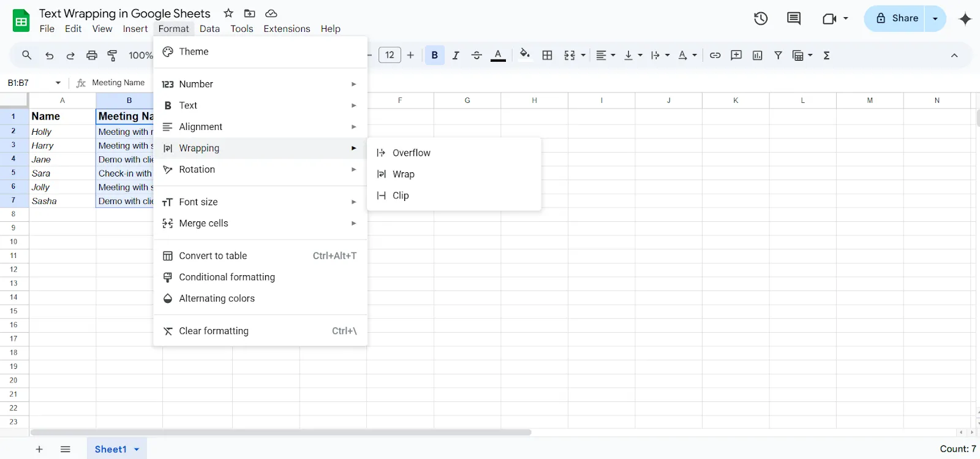Insert a link via toolbar
Image resolution: width=980 pixels, height=459 pixels.
coord(715,55)
